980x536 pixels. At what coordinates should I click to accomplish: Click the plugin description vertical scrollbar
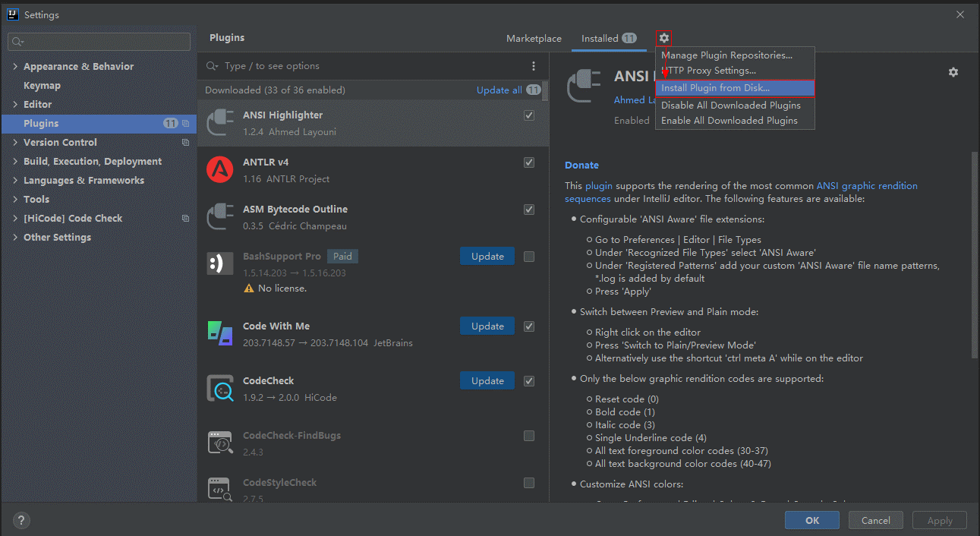(x=974, y=254)
